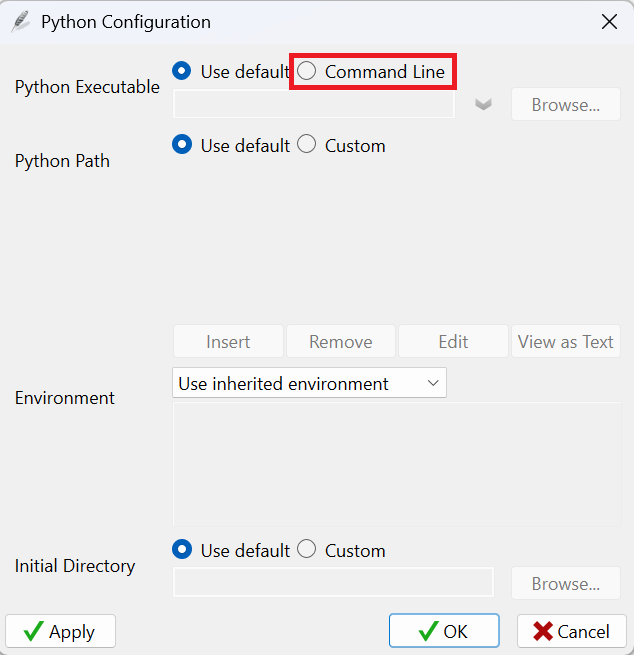Click the Edit button for Python Path
Image resolution: width=634 pixels, height=655 pixels.
coord(453,341)
